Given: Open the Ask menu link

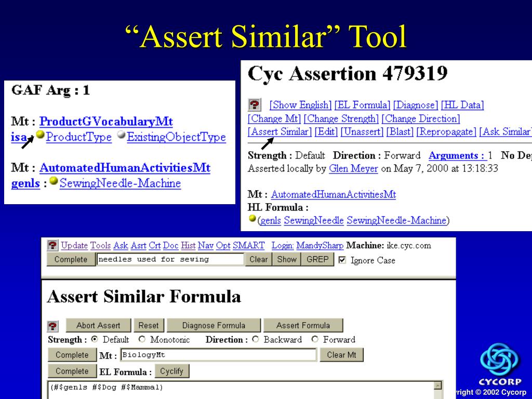Looking at the screenshot, I should pyautogui.click(x=121, y=245).
